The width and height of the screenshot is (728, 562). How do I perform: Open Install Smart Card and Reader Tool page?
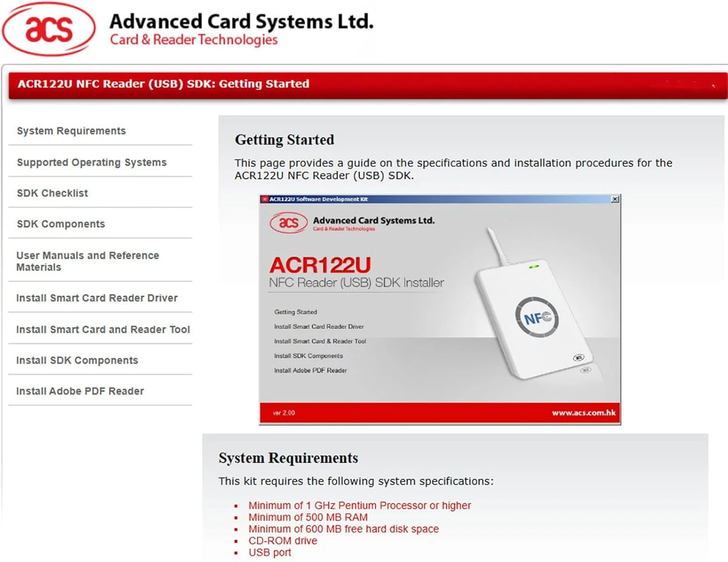click(103, 329)
